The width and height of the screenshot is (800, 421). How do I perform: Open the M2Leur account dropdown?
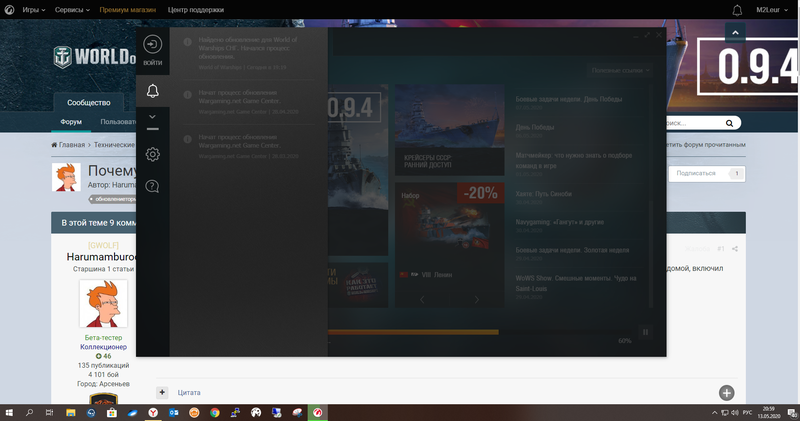(772, 10)
